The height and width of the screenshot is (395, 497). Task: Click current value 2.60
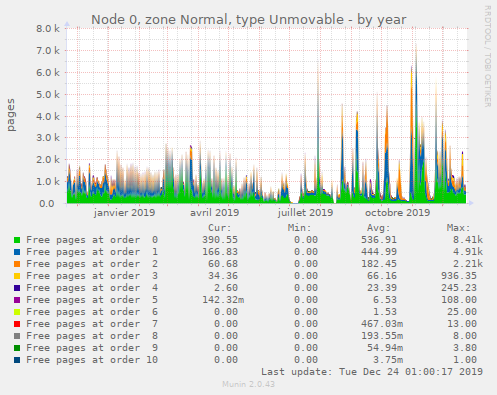226,288
